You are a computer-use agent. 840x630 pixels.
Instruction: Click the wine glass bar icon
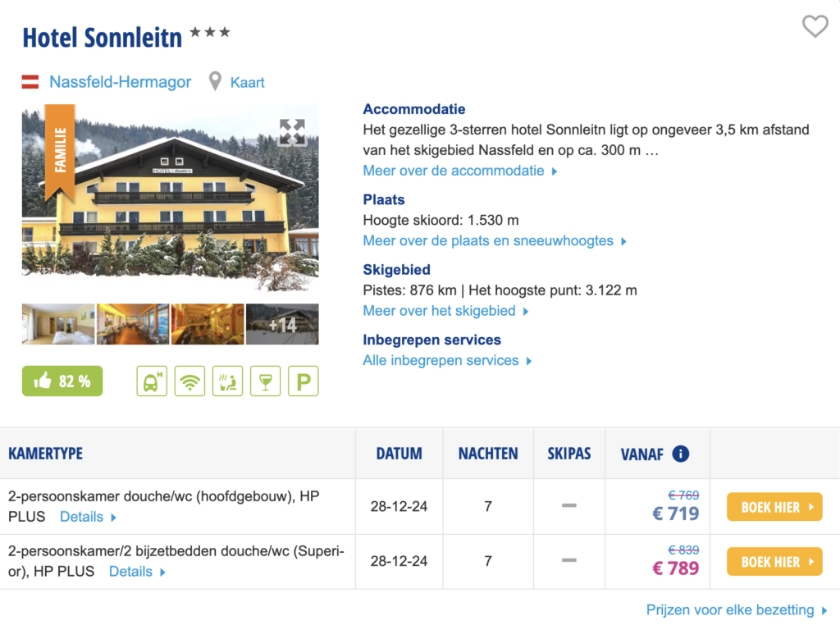[x=265, y=381]
